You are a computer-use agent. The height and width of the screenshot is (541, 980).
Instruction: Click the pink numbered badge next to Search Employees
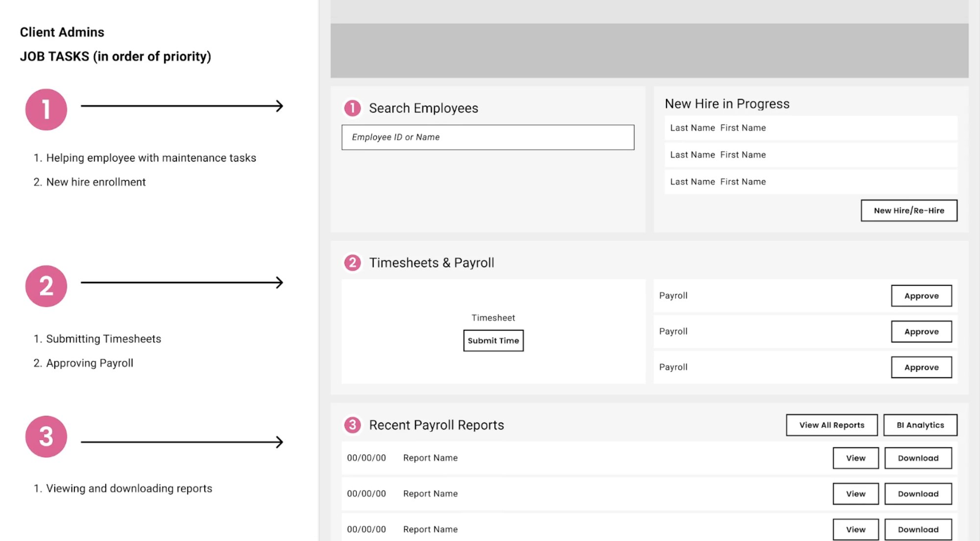click(352, 108)
